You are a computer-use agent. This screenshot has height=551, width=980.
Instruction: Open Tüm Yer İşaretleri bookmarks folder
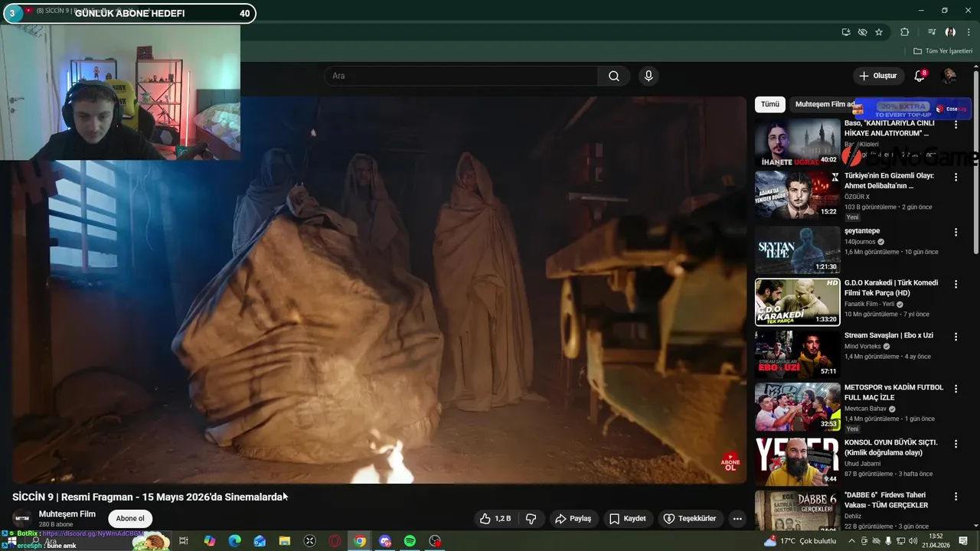pyautogui.click(x=942, y=51)
